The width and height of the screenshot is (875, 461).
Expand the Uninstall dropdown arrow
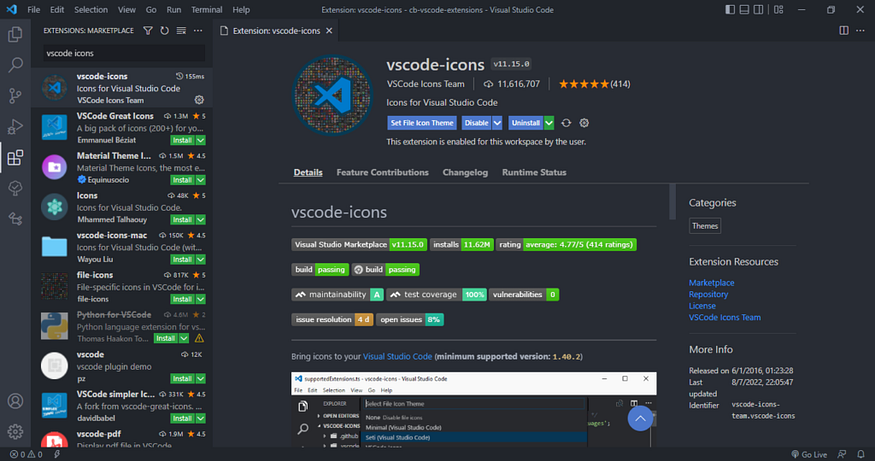549,123
